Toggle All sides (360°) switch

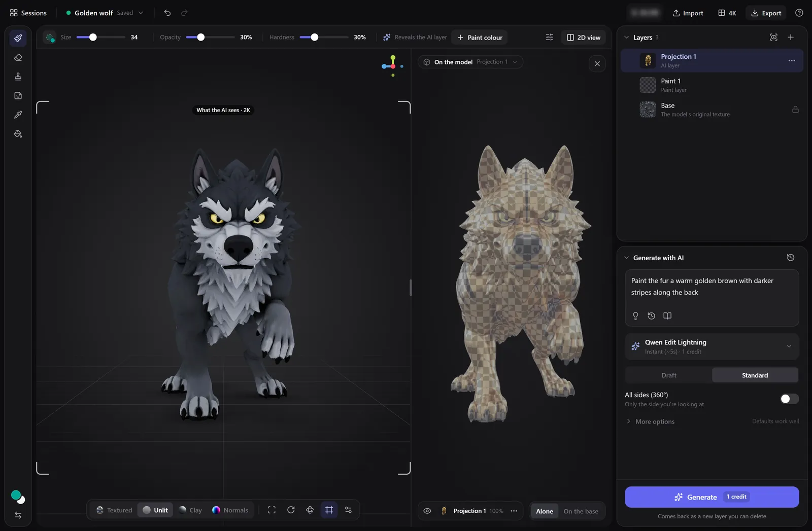[790, 399]
